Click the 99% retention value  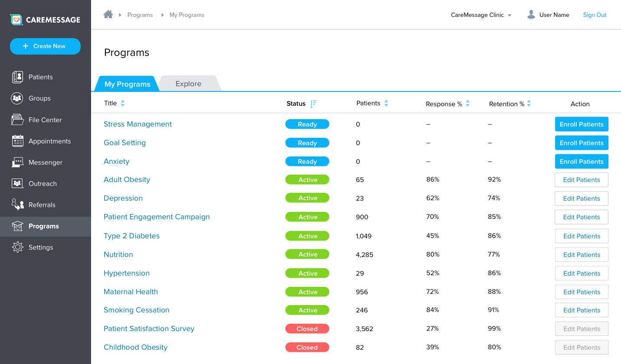pos(494,328)
